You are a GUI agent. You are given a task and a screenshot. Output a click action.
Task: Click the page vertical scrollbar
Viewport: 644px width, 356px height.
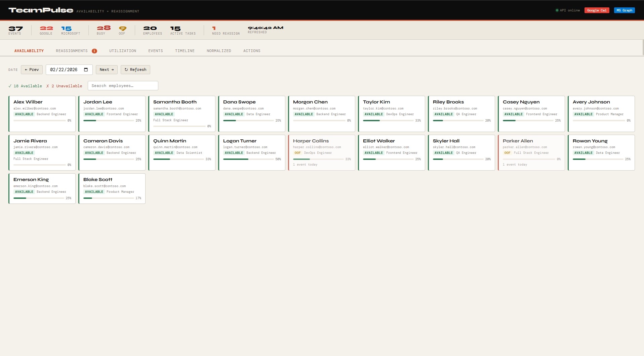coord(643,47)
